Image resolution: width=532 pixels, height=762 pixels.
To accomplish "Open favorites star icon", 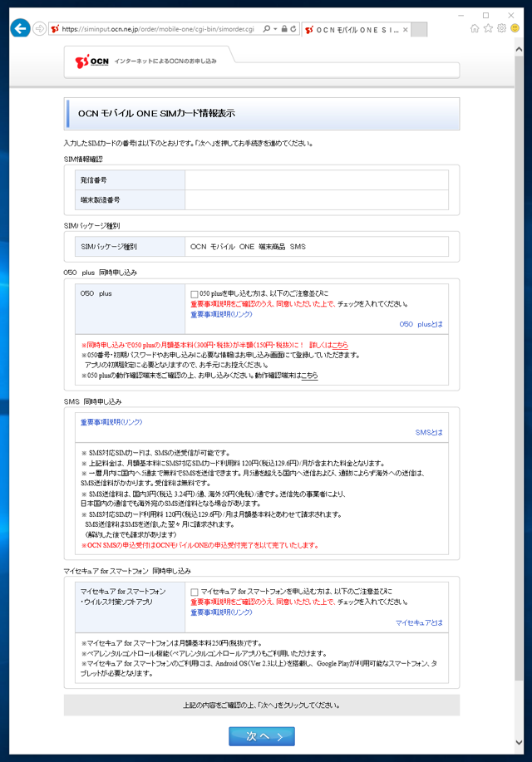I will tap(488, 28).
